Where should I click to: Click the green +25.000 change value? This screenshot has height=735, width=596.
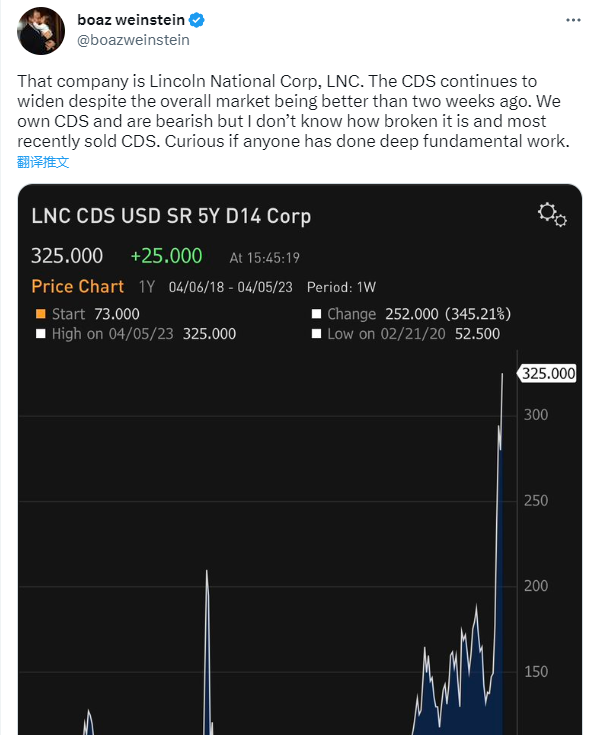coord(166,256)
